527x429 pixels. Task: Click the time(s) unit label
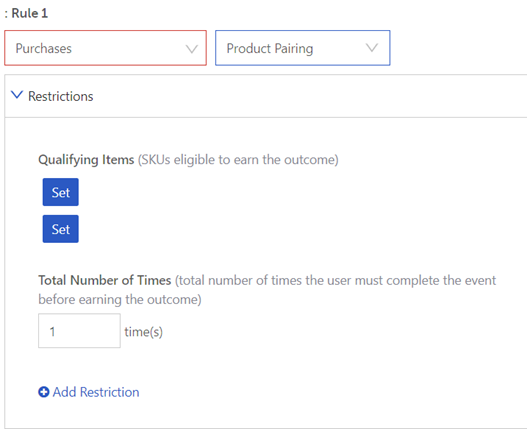(x=144, y=332)
